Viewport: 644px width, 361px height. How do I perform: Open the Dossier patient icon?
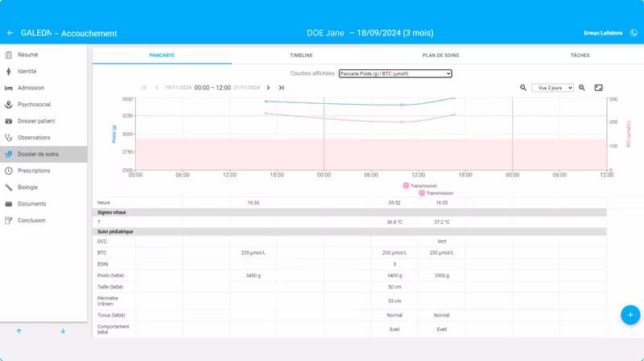[x=9, y=121]
